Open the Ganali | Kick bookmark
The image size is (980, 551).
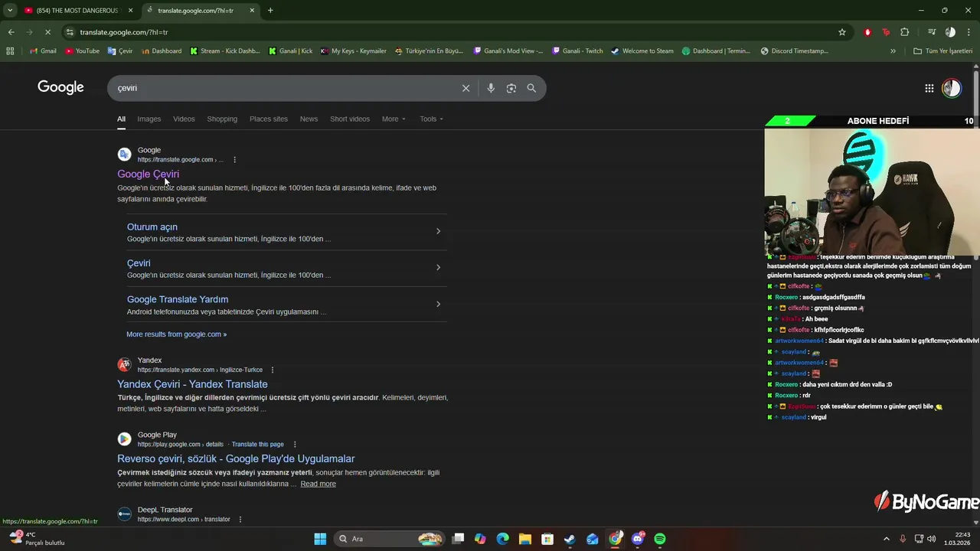(290, 51)
